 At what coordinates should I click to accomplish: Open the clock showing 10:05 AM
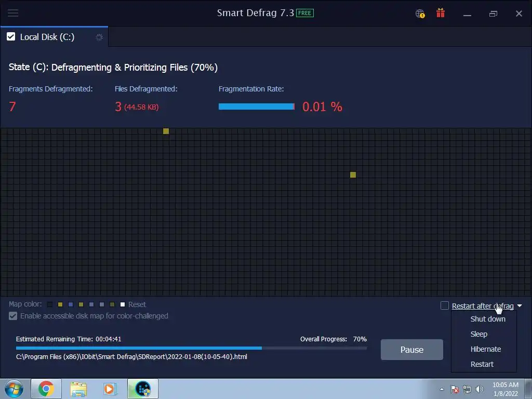pyautogui.click(x=505, y=389)
